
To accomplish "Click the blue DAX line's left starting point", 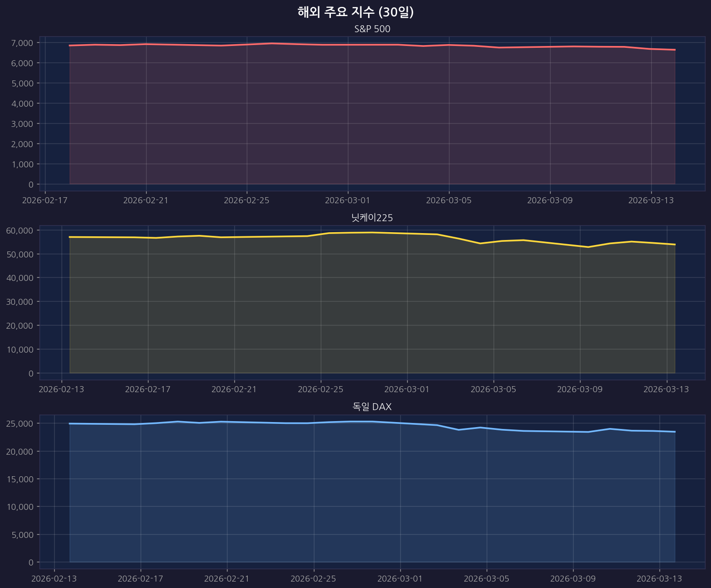I will tap(70, 423).
